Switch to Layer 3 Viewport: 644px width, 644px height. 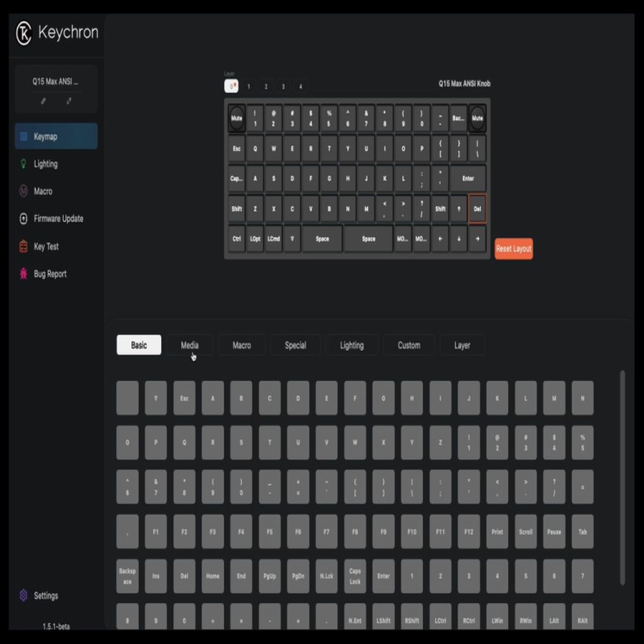coord(283,86)
